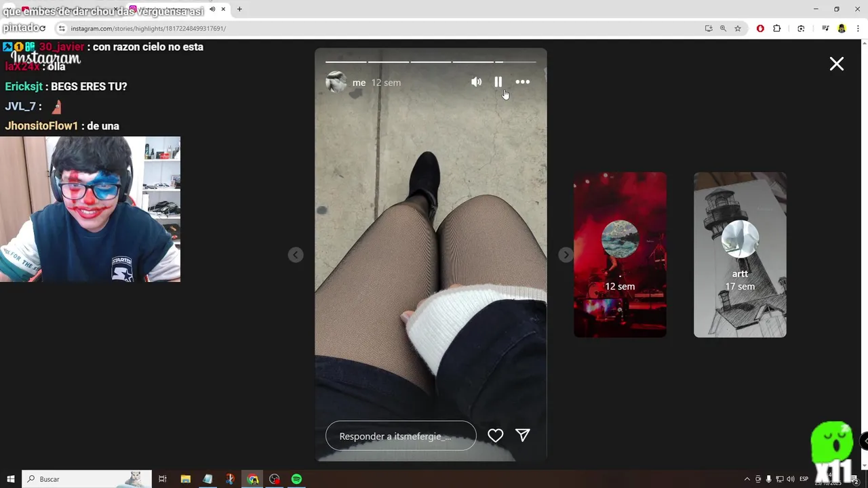Expand the hidden system tray icons chevron
Screen dimensions: 868x488
click(x=747, y=479)
